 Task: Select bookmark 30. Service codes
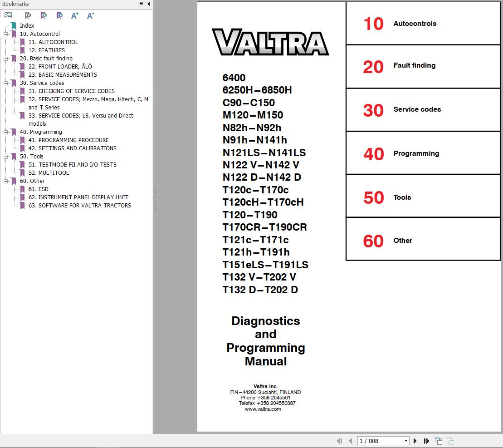pos(42,83)
